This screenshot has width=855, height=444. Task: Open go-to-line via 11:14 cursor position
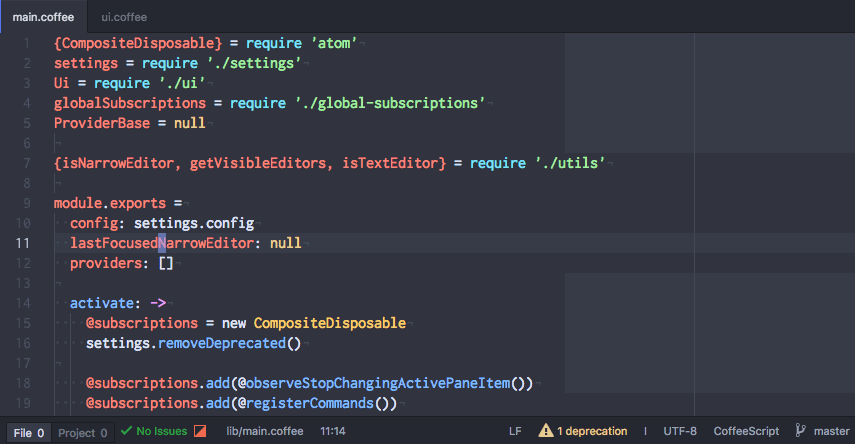333,431
